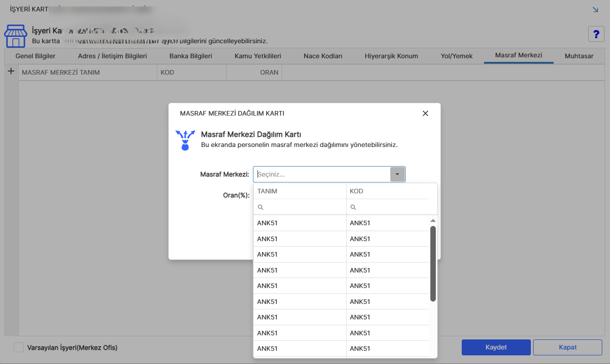Screen dimensions: 610x364
Task: Open the Adres / İletişim Bilgileri tab
Action: pos(112,56)
